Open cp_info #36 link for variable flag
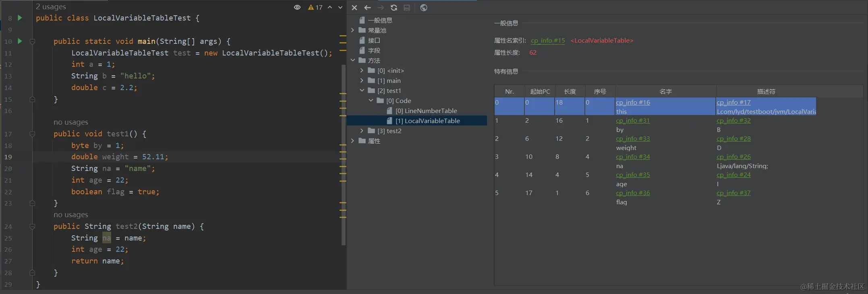The height and width of the screenshot is (294, 868). tap(633, 193)
